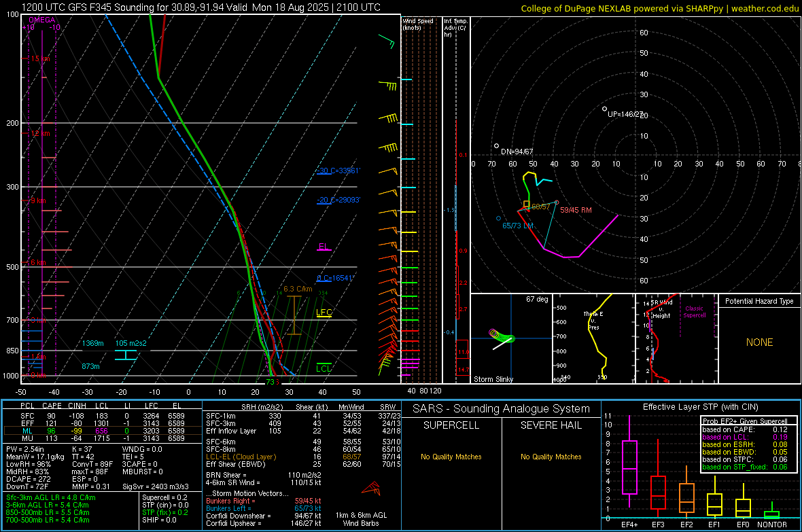Click the MMP = 0.31 value
This screenshot has width=802, height=532.
click(x=91, y=487)
